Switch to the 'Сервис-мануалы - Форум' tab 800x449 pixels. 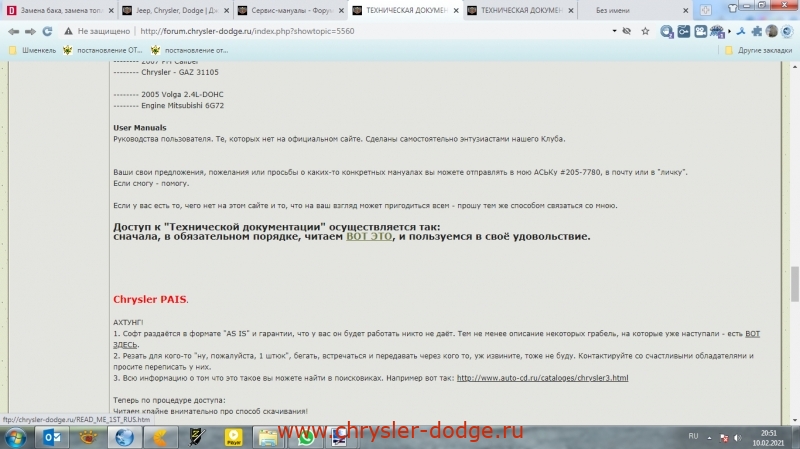(x=289, y=10)
